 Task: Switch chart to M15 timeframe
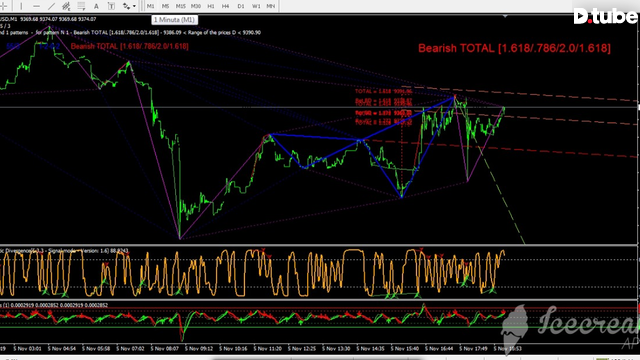pos(180,6)
